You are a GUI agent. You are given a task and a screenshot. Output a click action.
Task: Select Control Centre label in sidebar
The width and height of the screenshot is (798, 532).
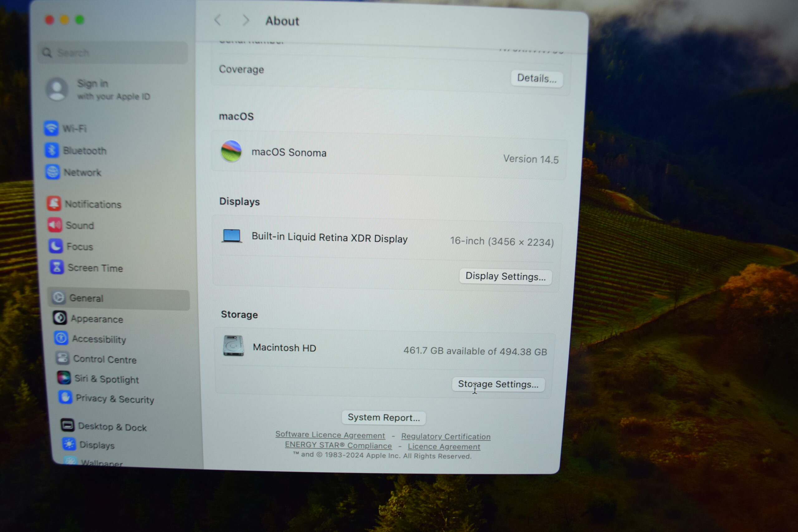[x=105, y=359]
